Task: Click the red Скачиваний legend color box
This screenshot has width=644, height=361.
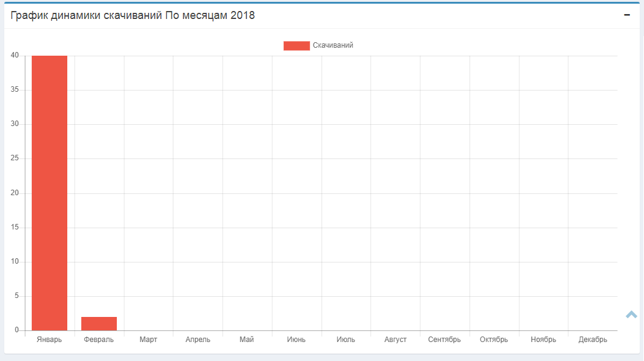Action: click(297, 45)
